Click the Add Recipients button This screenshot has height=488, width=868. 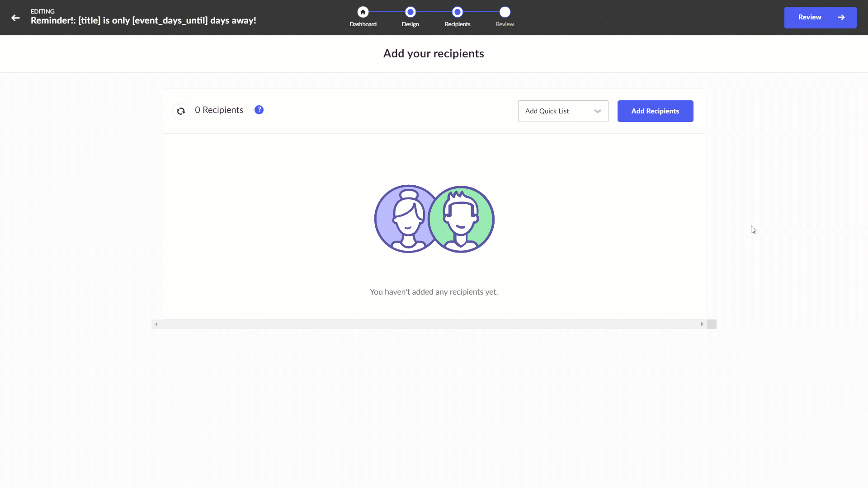tap(655, 111)
